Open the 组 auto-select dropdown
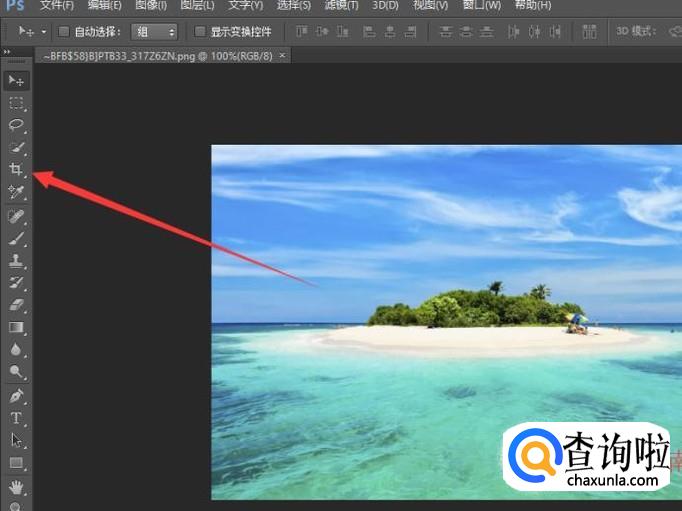This screenshot has width=682, height=511. click(x=155, y=32)
